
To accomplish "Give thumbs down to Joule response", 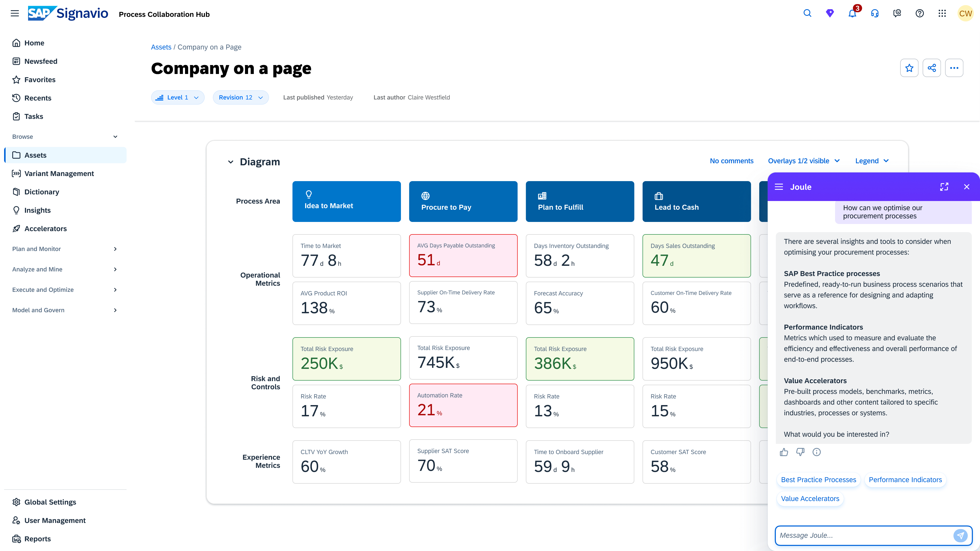I will click(800, 452).
